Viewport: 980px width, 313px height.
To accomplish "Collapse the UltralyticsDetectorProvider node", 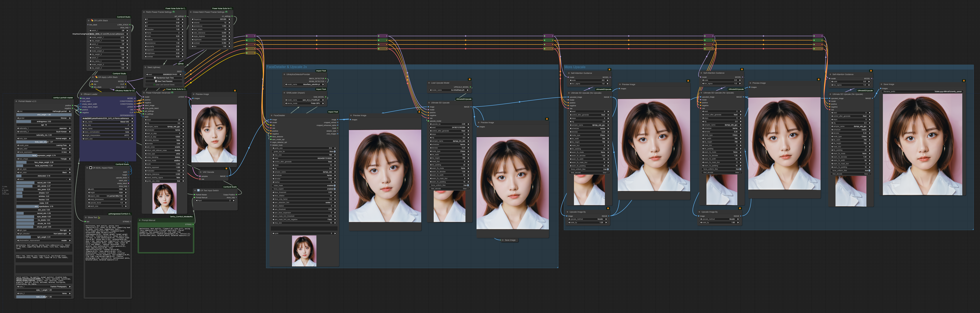I will [284, 74].
